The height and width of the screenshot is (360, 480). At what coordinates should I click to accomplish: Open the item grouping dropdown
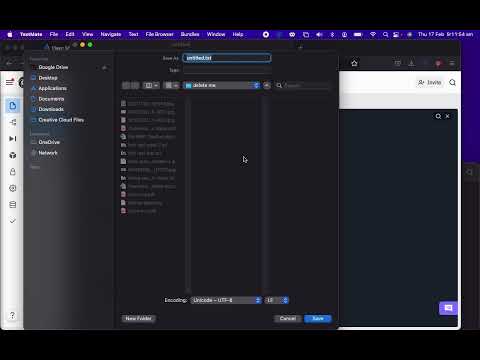point(172,85)
